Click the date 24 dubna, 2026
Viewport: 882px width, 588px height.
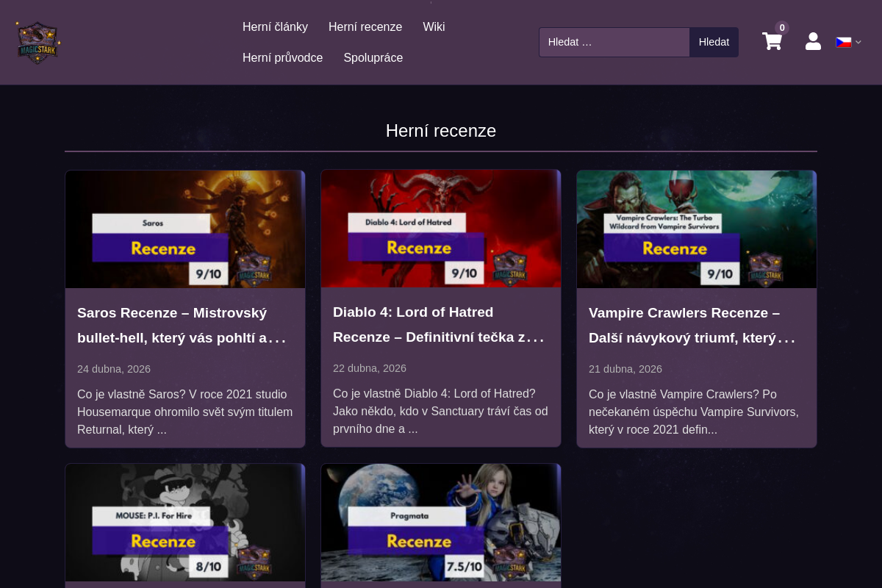pos(114,369)
